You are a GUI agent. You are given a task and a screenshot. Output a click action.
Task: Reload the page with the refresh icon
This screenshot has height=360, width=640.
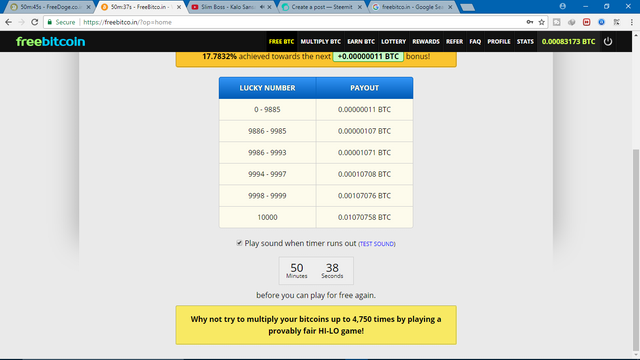tap(35, 22)
